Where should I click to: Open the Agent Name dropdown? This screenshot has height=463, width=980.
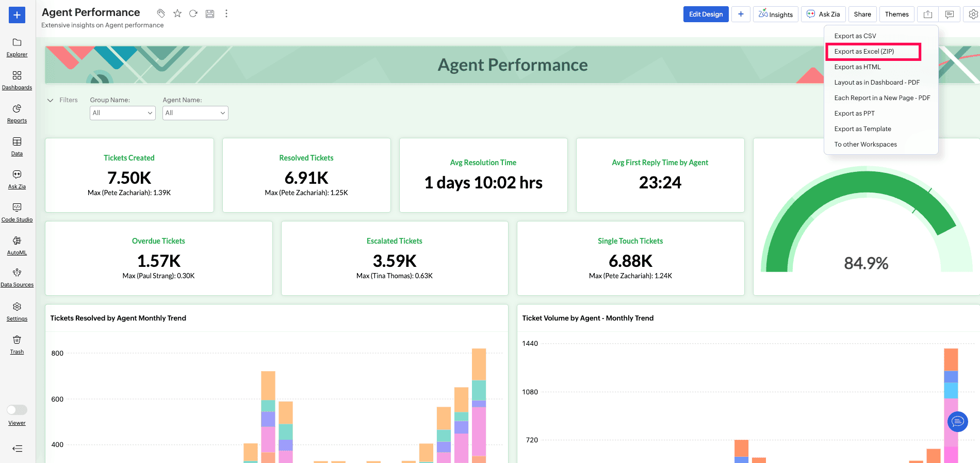[x=195, y=113]
